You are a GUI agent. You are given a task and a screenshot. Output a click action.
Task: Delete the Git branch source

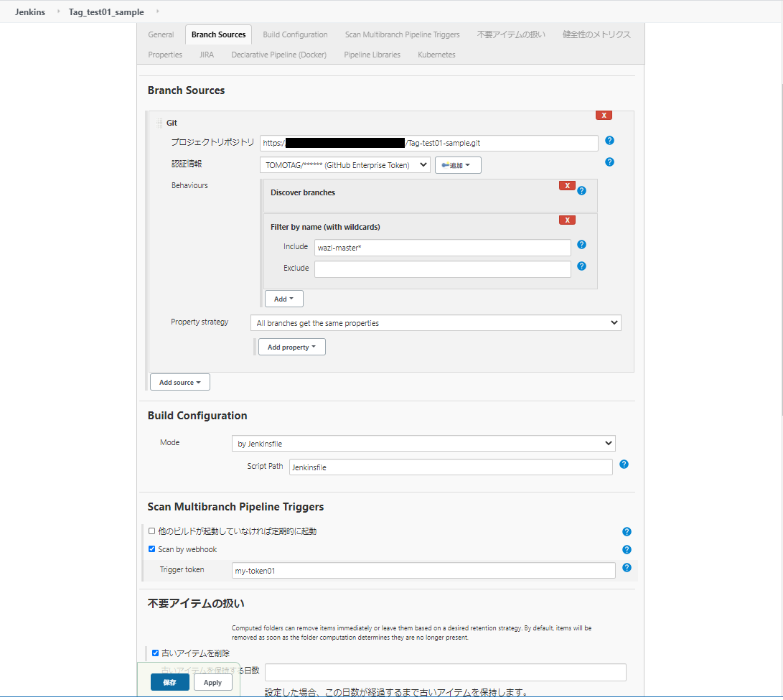pyautogui.click(x=604, y=116)
